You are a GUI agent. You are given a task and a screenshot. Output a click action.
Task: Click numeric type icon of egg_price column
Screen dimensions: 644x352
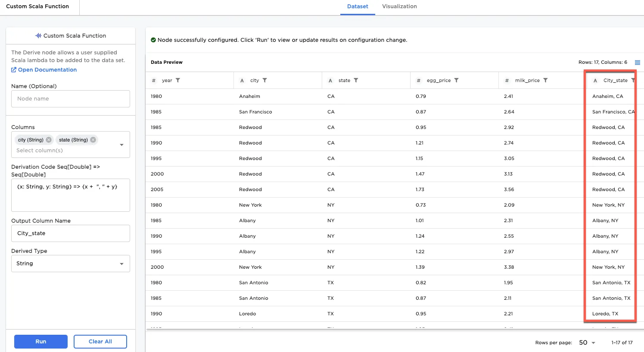click(419, 81)
